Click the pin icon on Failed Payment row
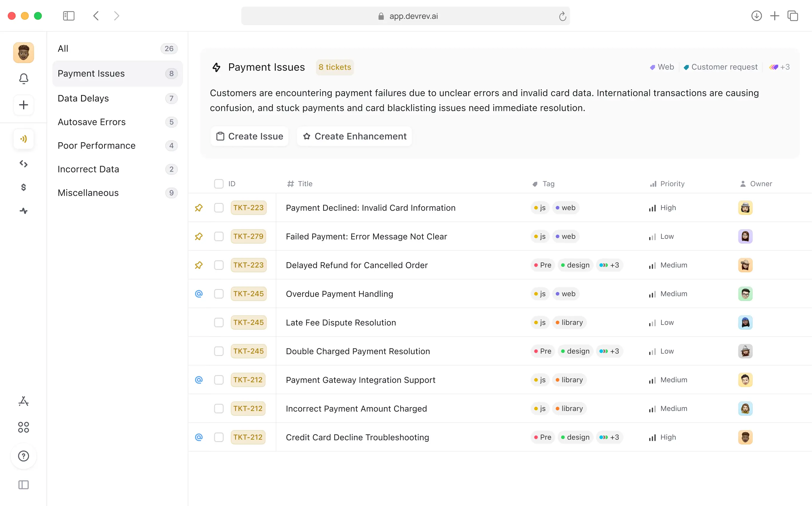 (x=199, y=237)
